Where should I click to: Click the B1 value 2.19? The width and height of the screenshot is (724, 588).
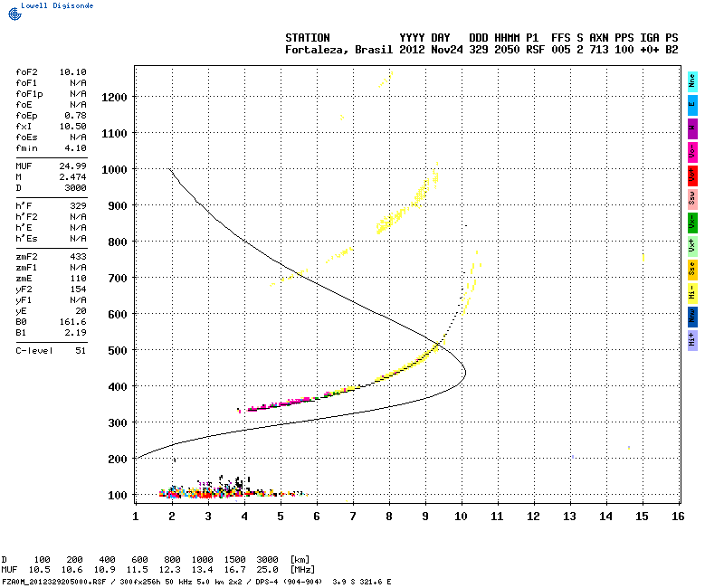tap(75, 333)
